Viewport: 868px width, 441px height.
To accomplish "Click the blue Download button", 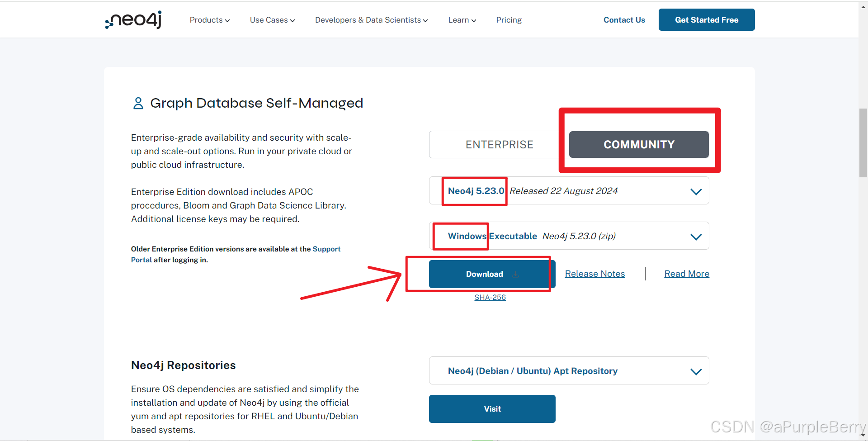I will [492, 274].
